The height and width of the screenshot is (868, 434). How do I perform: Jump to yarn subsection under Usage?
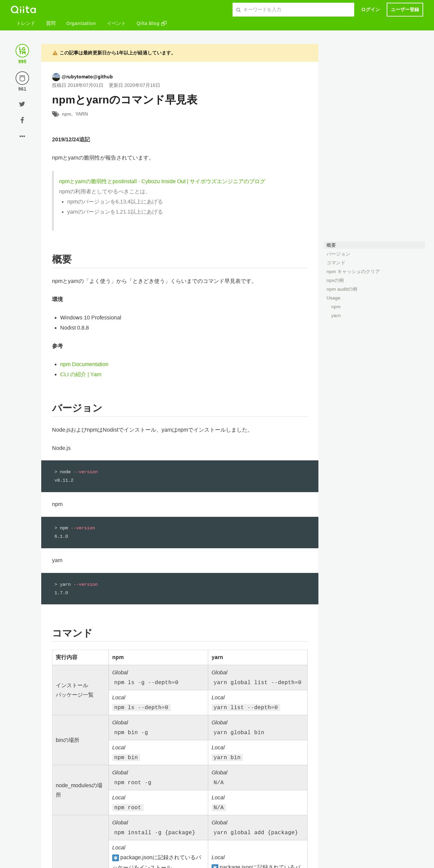(336, 315)
